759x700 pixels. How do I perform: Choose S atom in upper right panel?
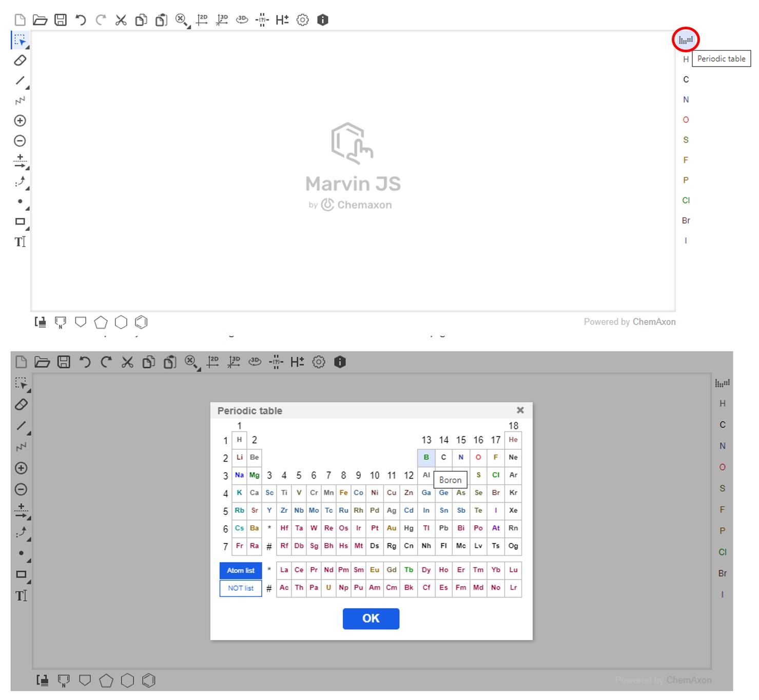[686, 139]
